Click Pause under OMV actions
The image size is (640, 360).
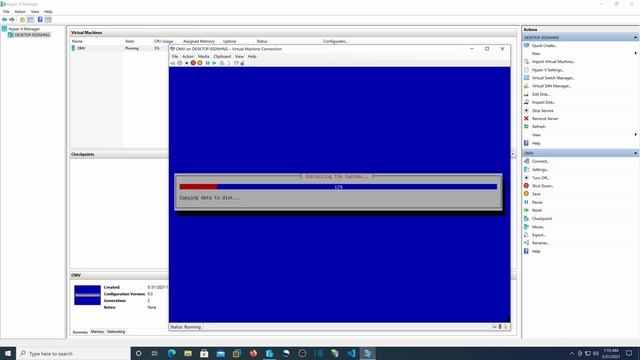point(537,202)
